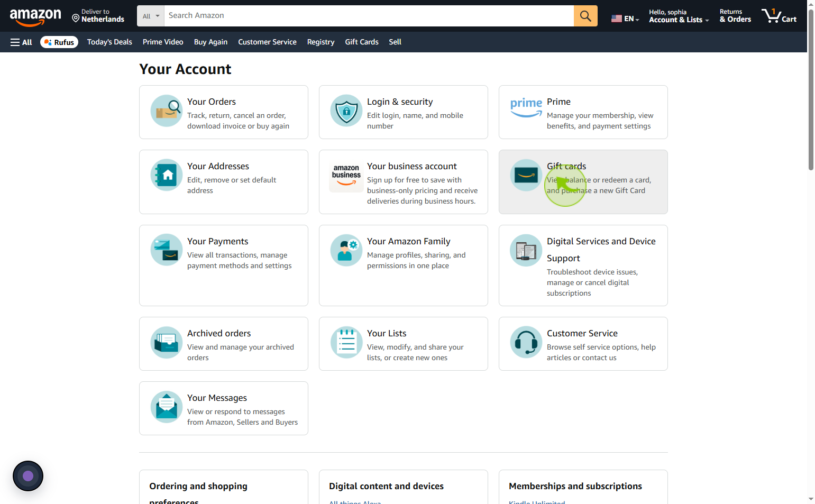Open Today's Deals in navigation bar

(109, 42)
